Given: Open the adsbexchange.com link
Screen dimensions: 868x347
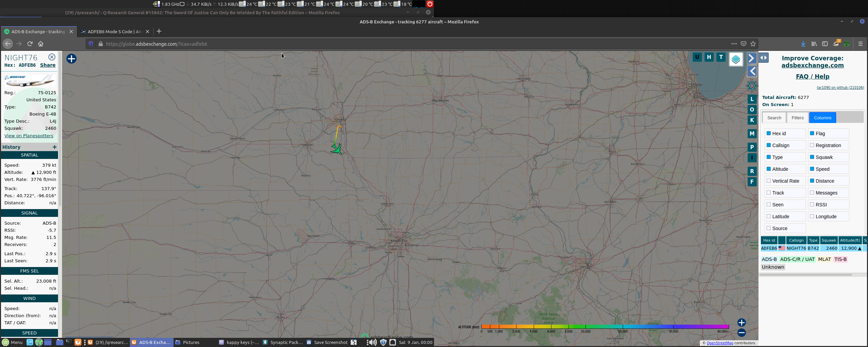Looking at the screenshot, I should [812, 65].
